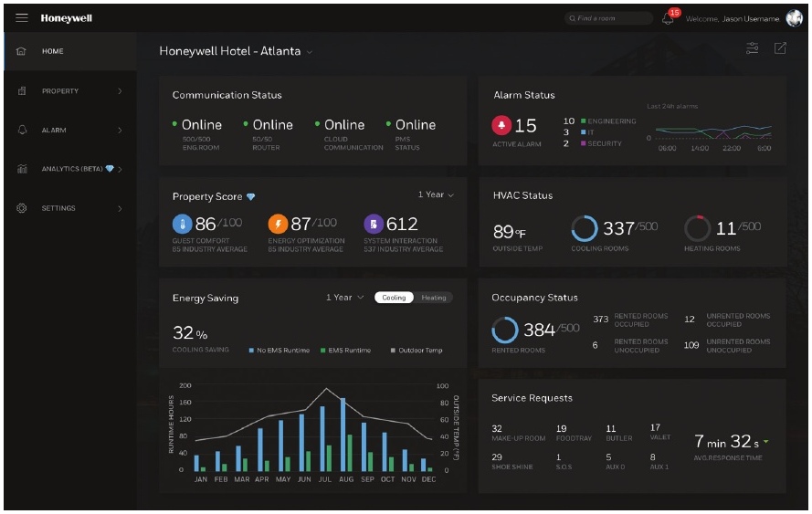812x514 pixels.
Task: Click the 1 S.O.S request count
Action: coord(558,457)
